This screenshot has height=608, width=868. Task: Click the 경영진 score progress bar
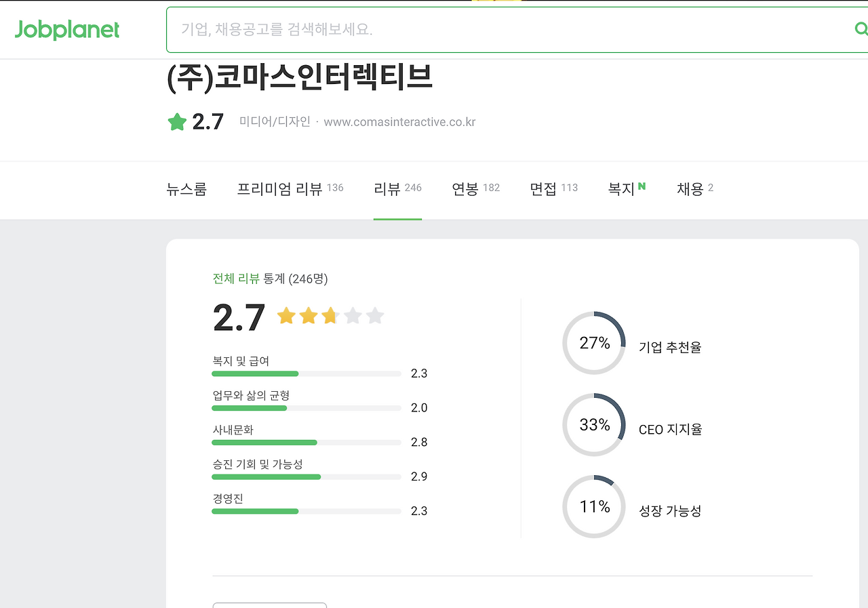[307, 511]
